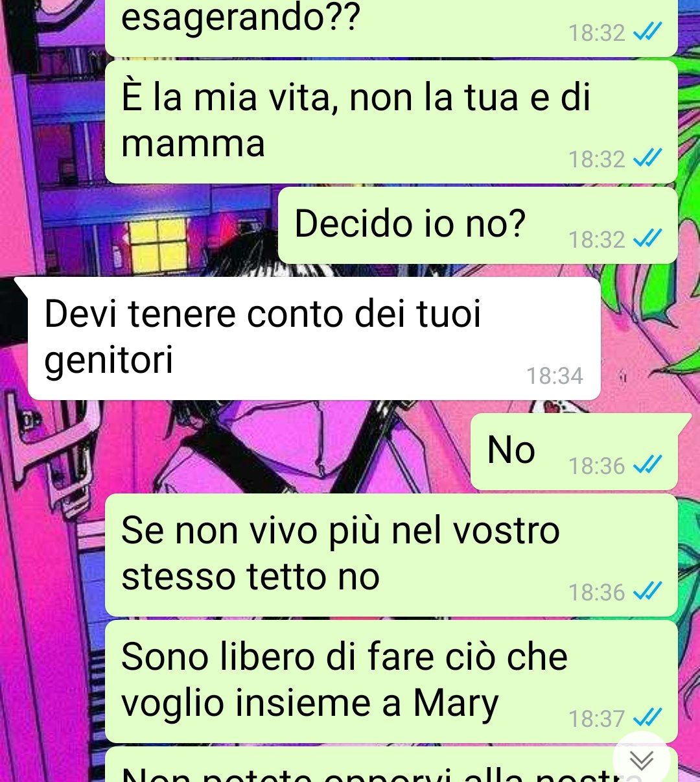
Task: Tap blue ticks on 'insieme a Mary' message
Action: click(x=647, y=718)
